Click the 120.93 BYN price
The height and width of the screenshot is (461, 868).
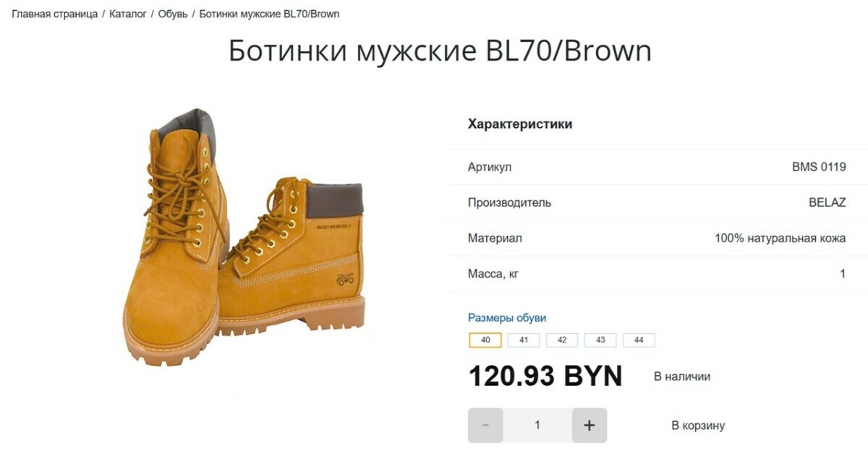[545, 376]
